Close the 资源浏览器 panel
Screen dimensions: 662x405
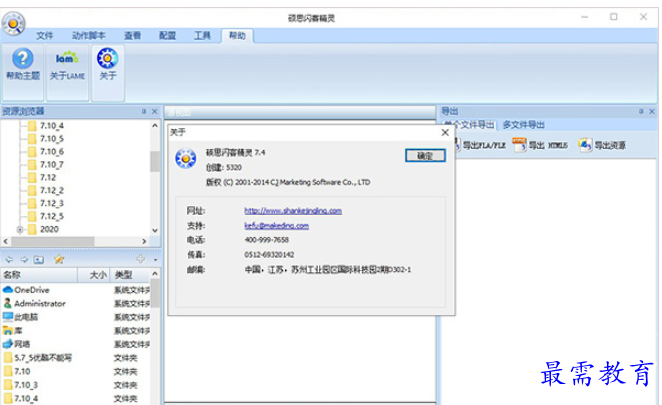(x=155, y=111)
